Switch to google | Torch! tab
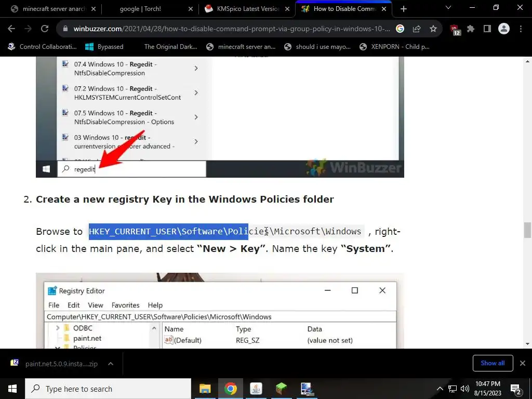The image size is (532, 399). [x=145, y=9]
